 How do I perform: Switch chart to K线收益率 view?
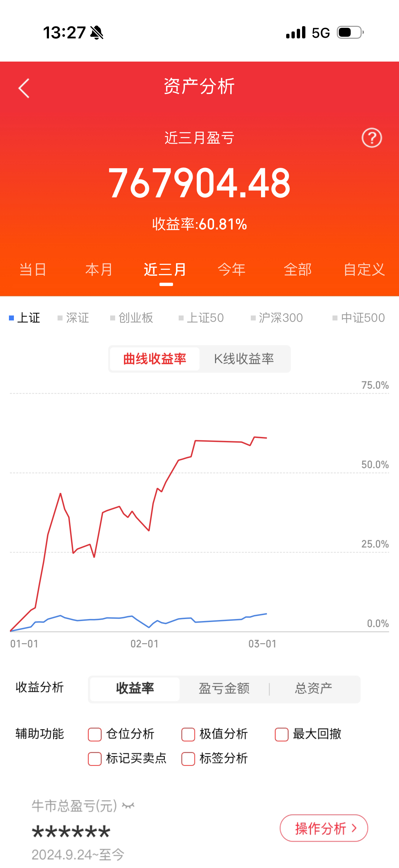point(245,359)
